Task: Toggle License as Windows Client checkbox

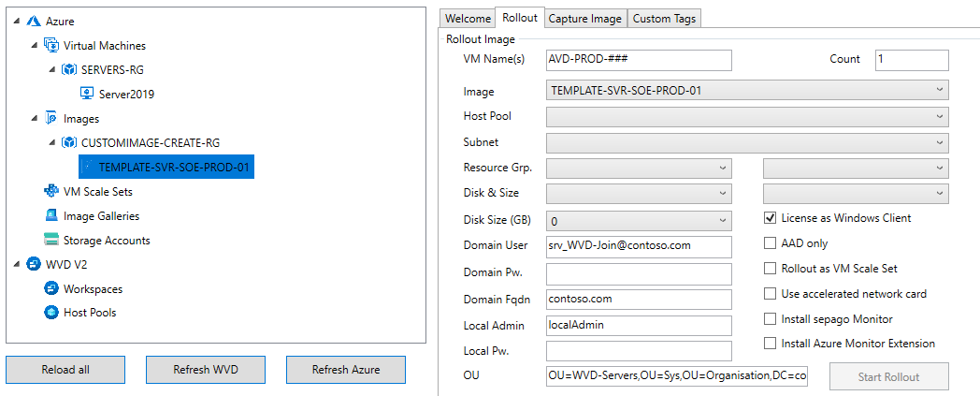Action: (x=770, y=218)
